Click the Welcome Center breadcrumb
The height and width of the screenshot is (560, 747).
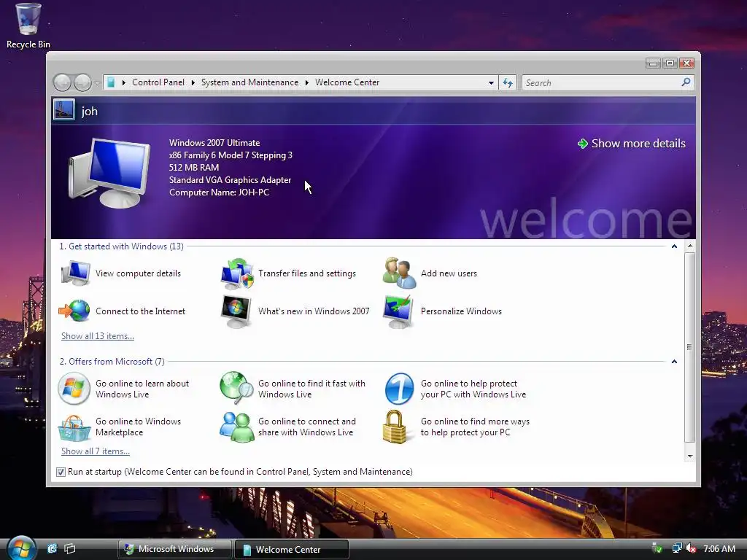(x=347, y=82)
